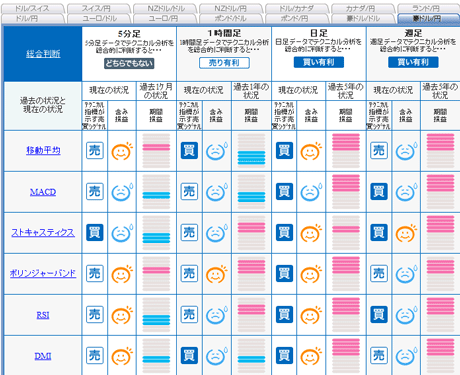Viewport: 460px width, 375px height.
Task: Click the MACD 週足 buy signal icon
Action: (x=379, y=191)
